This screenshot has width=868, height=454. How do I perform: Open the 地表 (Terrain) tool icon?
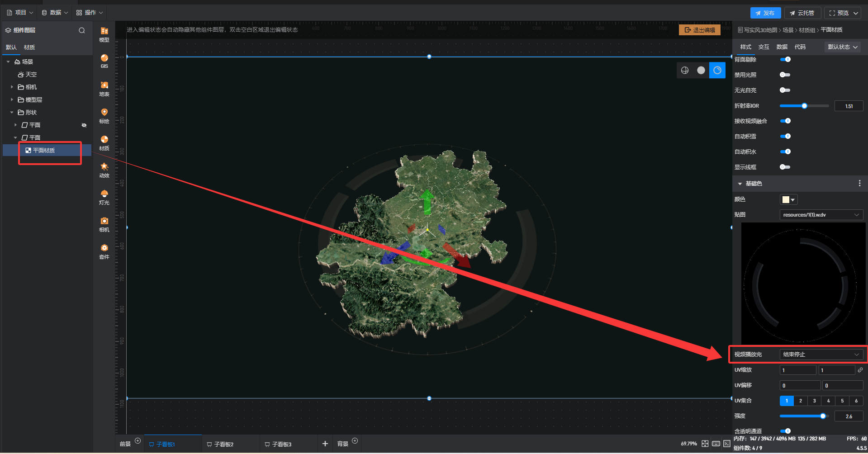104,88
